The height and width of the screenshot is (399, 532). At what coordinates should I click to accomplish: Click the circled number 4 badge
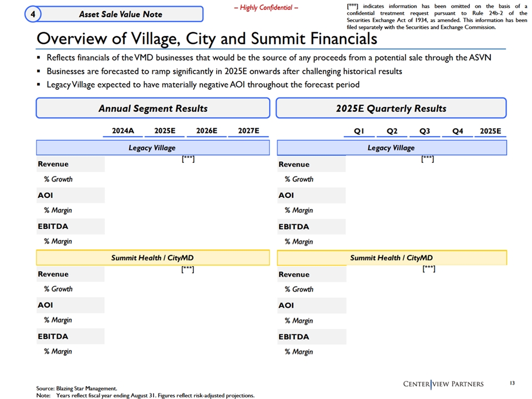click(33, 14)
